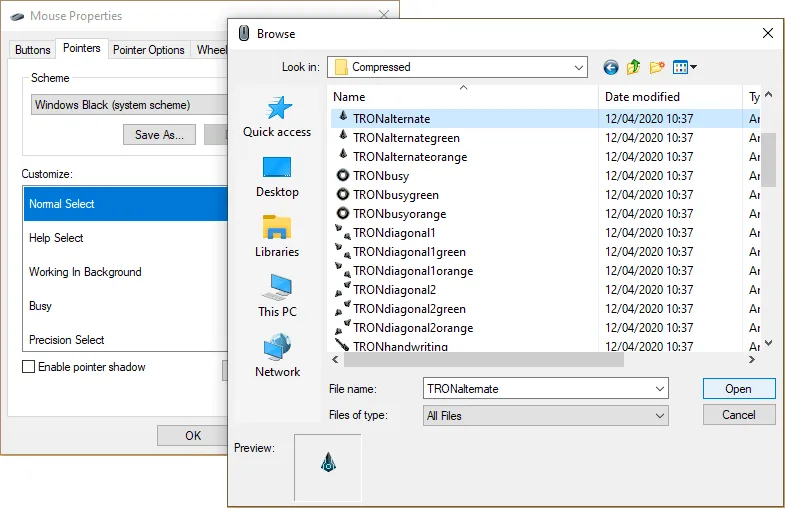Click Cancel in the Browse dialog

coord(739,415)
